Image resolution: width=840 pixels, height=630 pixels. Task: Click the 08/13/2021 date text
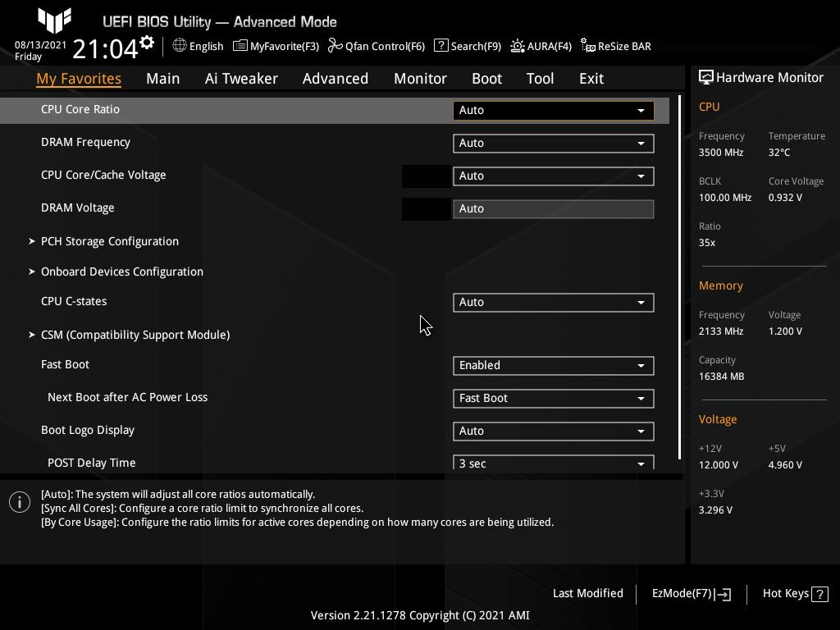coord(41,45)
